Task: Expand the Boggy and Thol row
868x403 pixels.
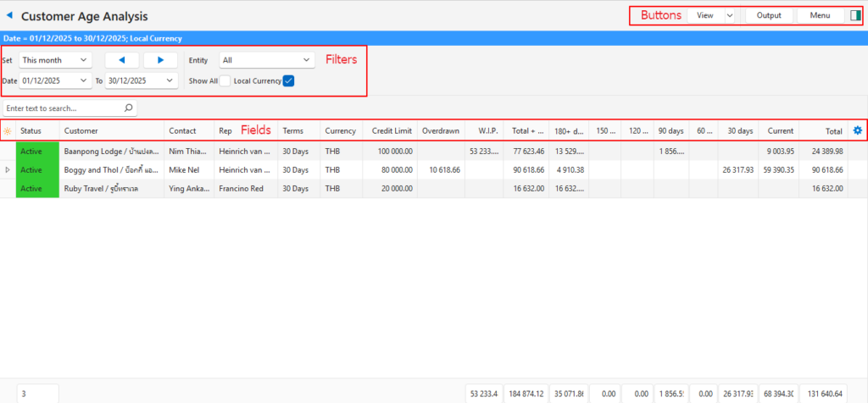Action: (8, 170)
